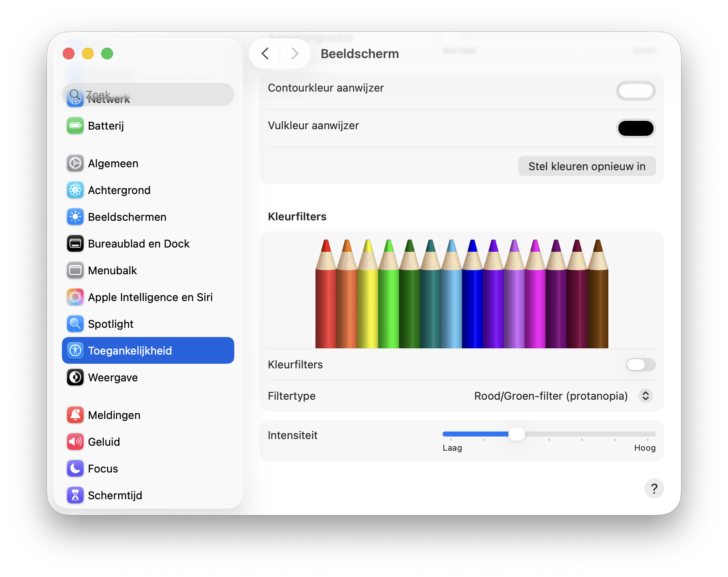Click the Intensiteit slider handle
728x577 pixels.
[x=517, y=434]
